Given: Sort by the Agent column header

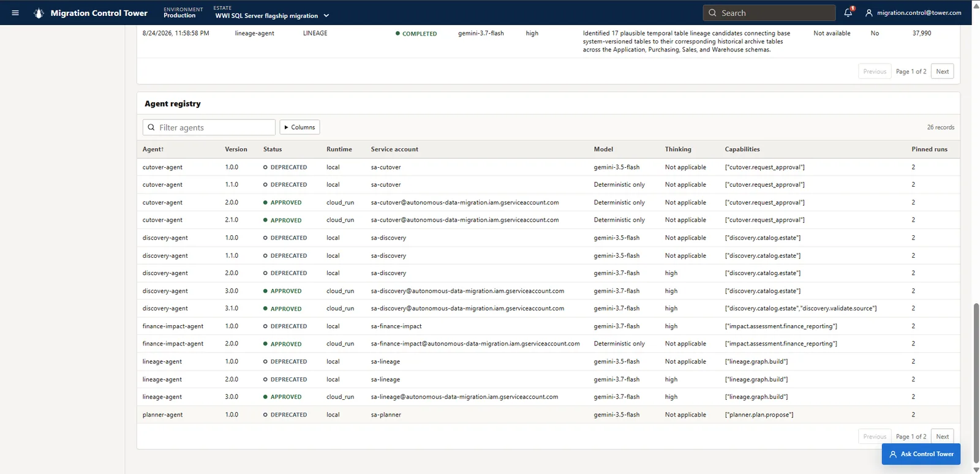Looking at the screenshot, I should tap(153, 149).
